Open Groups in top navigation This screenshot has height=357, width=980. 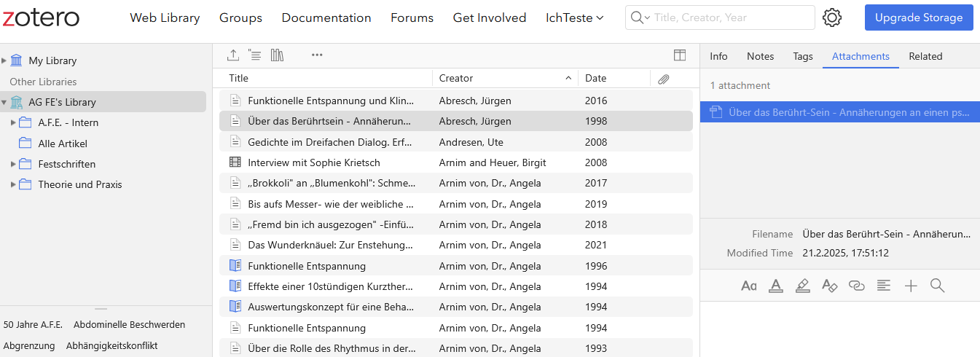point(240,17)
